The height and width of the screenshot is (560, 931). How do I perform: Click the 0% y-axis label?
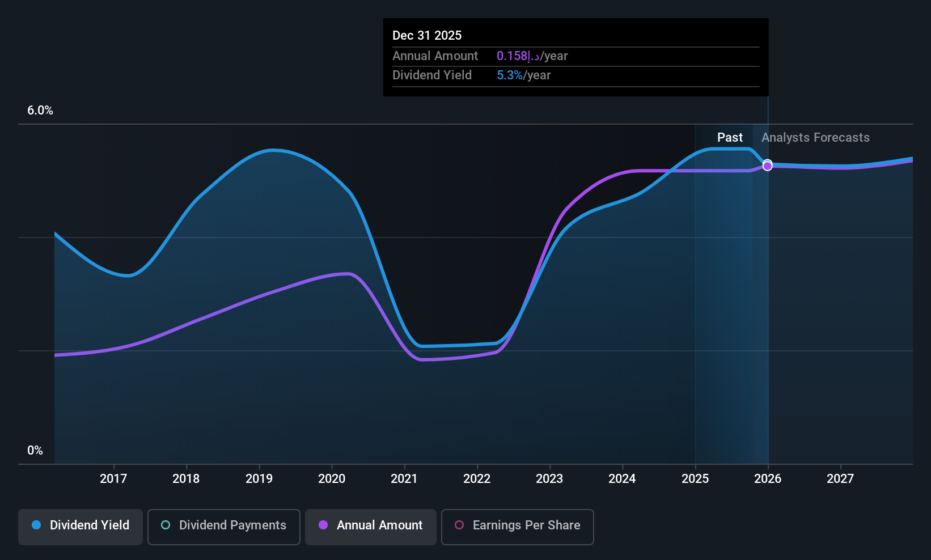tap(35, 451)
